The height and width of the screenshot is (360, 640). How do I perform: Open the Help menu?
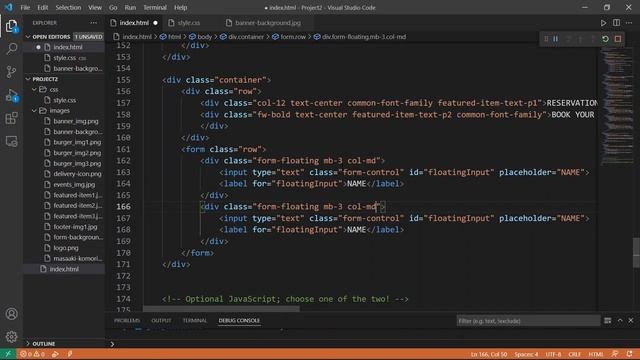pyautogui.click(x=180, y=8)
